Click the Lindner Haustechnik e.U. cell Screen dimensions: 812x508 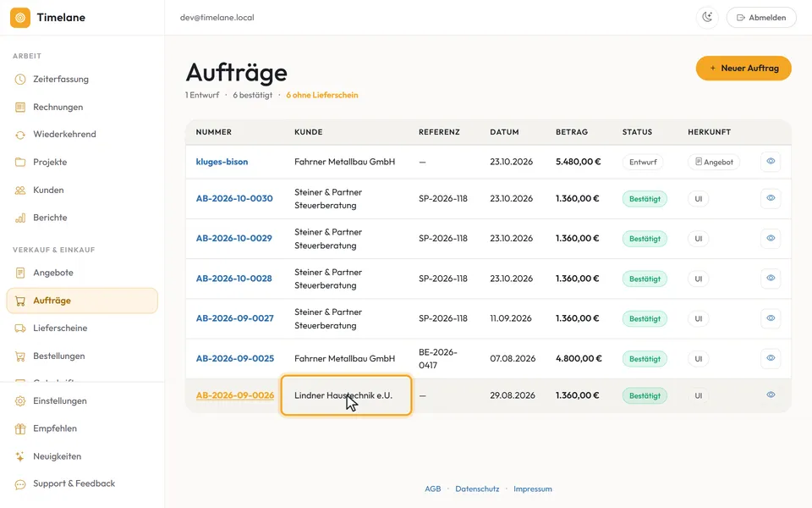click(347, 395)
